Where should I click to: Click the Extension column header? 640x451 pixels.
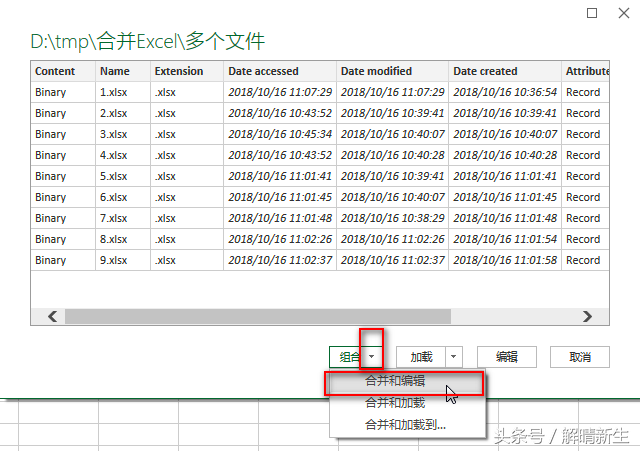(x=187, y=71)
